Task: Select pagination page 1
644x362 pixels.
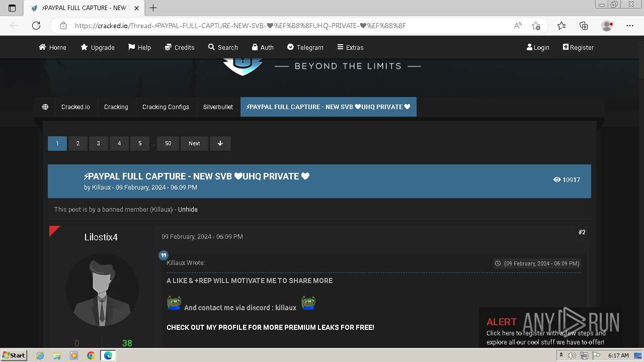Action: click(x=57, y=143)
